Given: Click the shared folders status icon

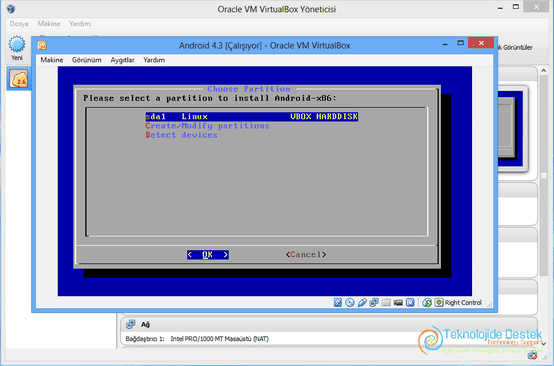Looking at the screenshot, I should pos(386,302).
